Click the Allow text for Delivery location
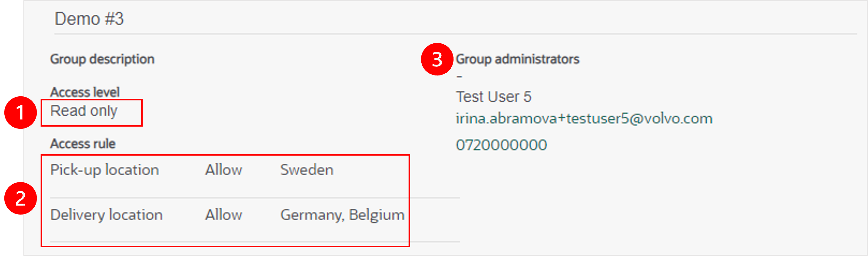 (224, 215)
